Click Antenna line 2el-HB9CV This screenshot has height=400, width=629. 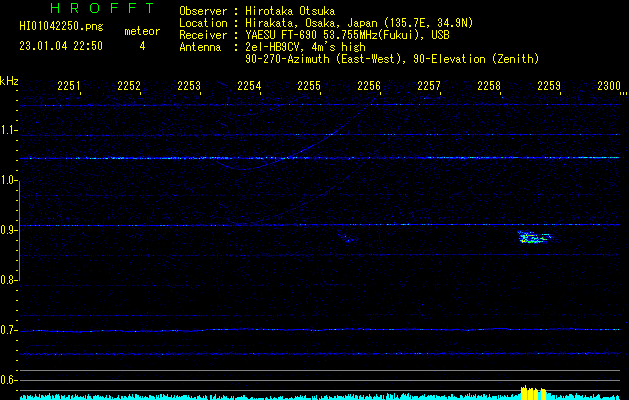click(x=272, y=47)
